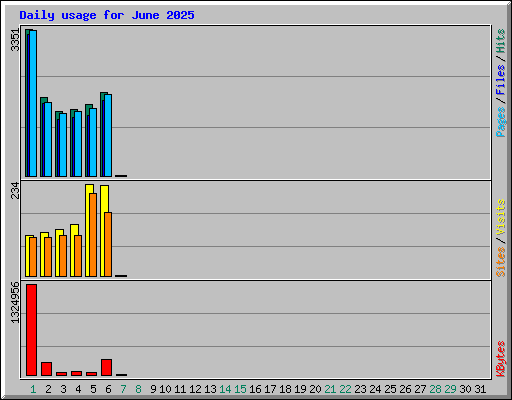Click the day 4 red KBytes bar

point(76,373)
